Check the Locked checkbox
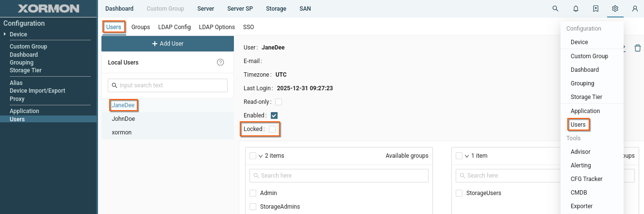Screen dimensions: 644x214 tap(272, 129)
